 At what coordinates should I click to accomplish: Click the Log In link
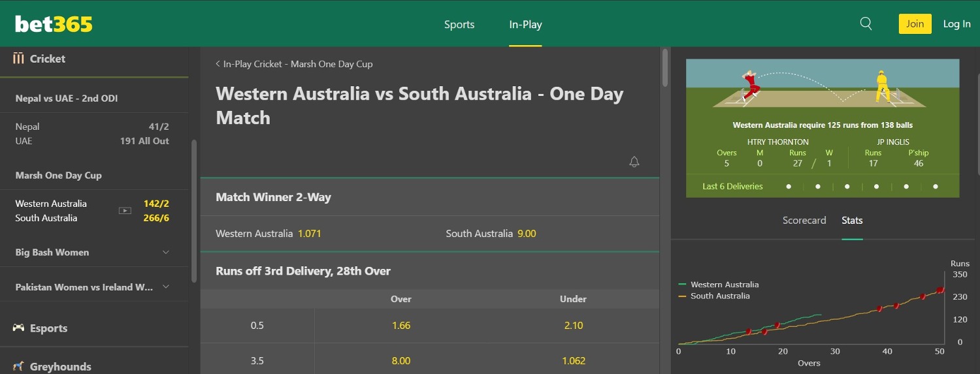[956, 23]
